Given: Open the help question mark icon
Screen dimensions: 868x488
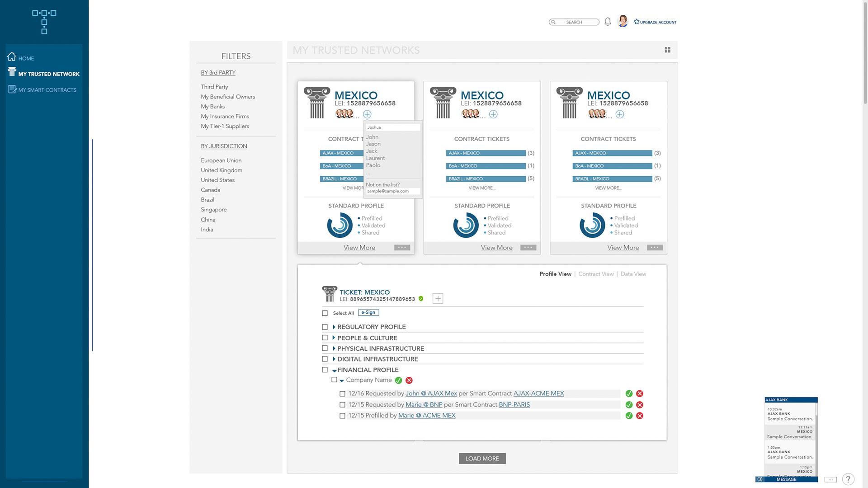Looking at the screenshot, I should (848, 479).
